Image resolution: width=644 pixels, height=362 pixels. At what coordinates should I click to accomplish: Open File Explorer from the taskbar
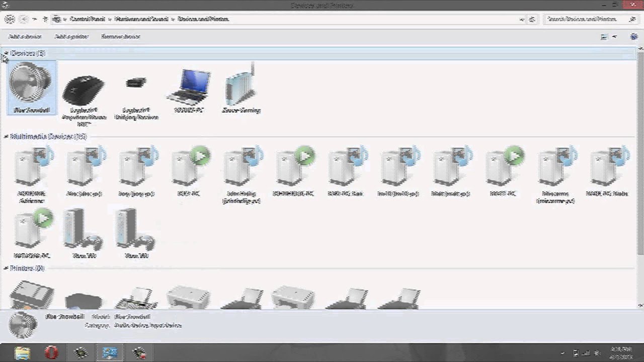click(22, 352)
